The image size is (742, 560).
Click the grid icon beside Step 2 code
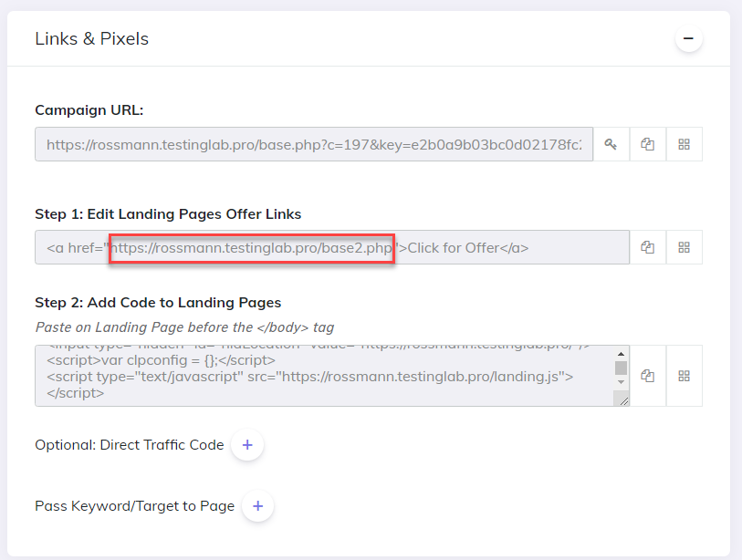[x=684, y=376]
